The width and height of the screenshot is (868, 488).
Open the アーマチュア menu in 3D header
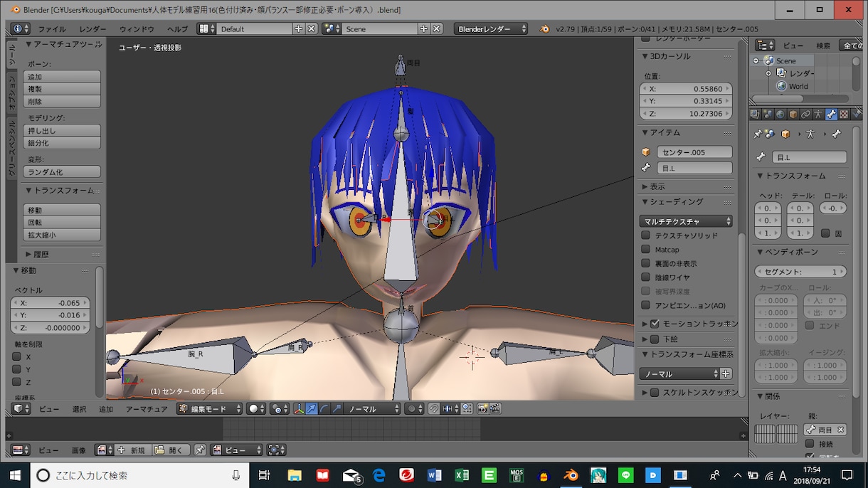[x=147, y=409]
